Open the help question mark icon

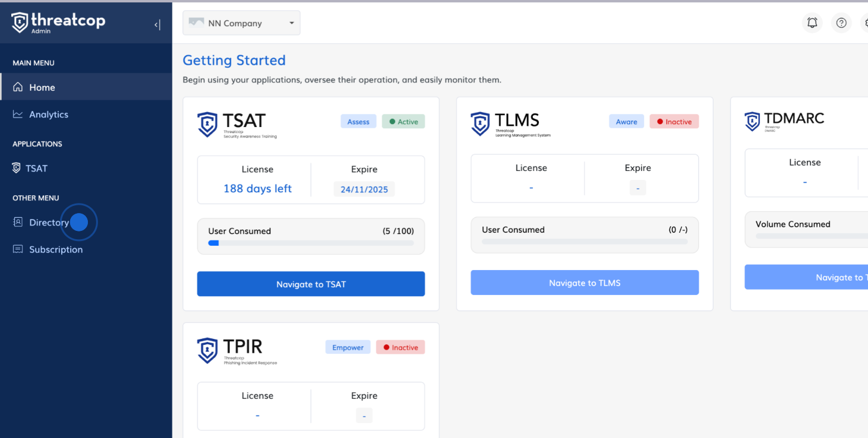[841, 23]
